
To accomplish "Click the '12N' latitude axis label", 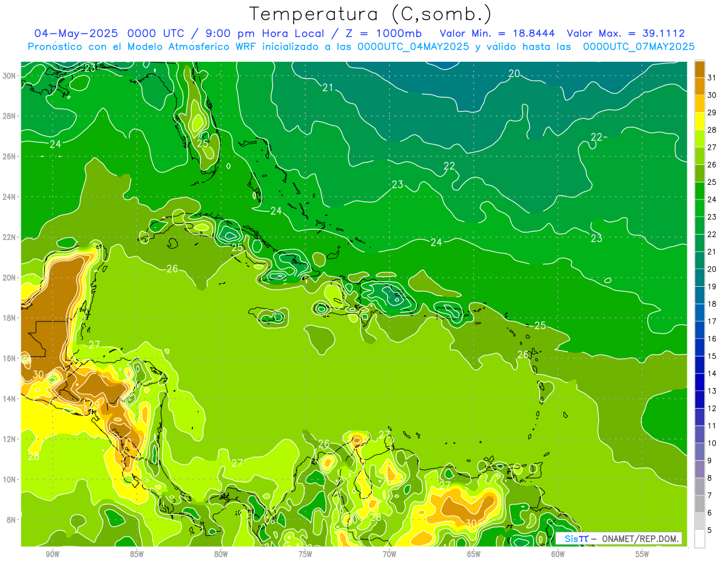I will pos(10,439).
